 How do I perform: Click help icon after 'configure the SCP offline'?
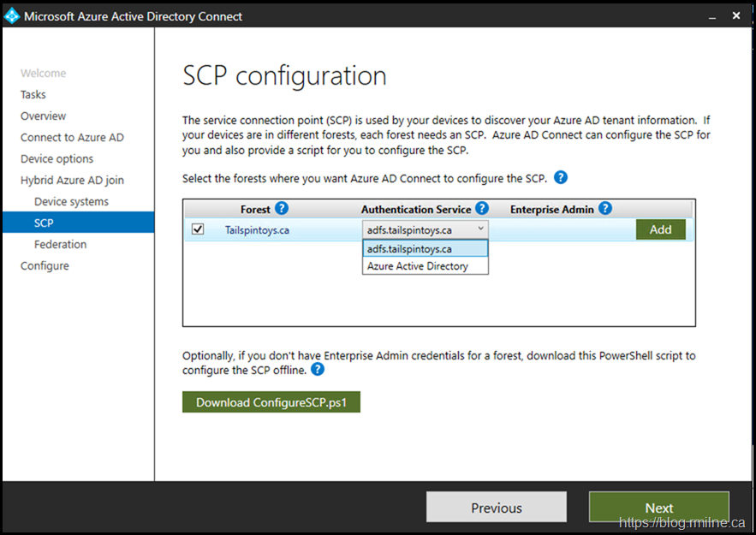[x=318, y=370]
